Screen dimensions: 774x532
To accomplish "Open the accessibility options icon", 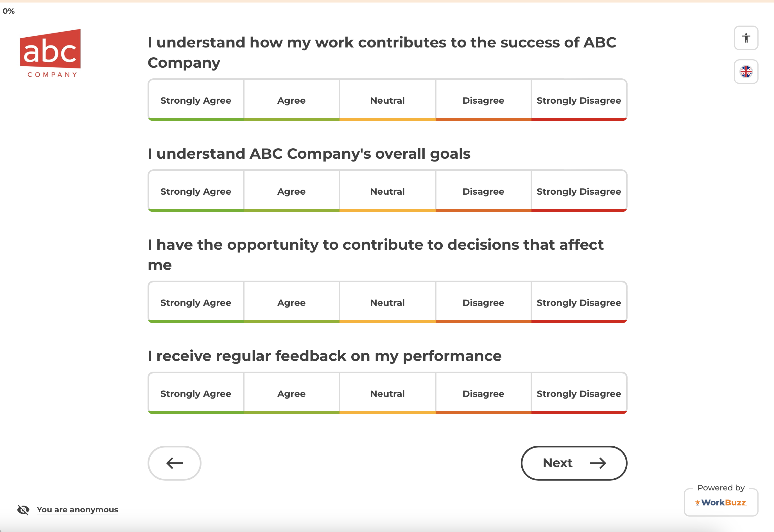I will point(746,38).
